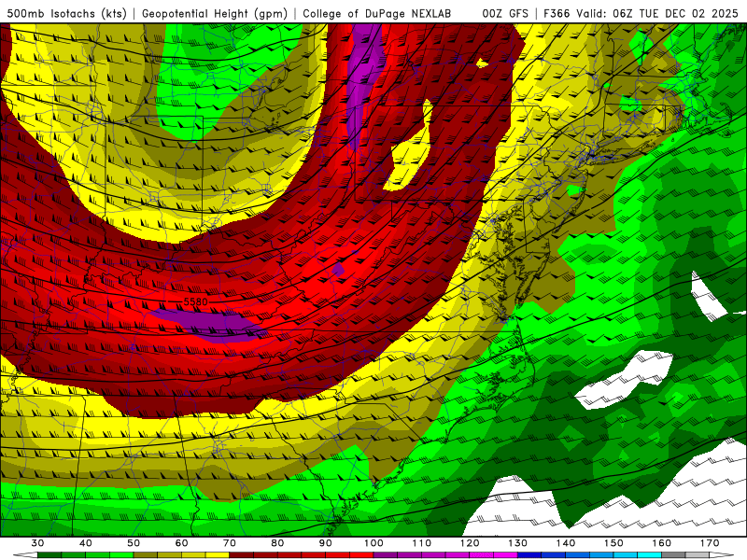This screenshot has width=747, height=560.
Task: Click the 160 knot scale label
Action: coord(662,543)
